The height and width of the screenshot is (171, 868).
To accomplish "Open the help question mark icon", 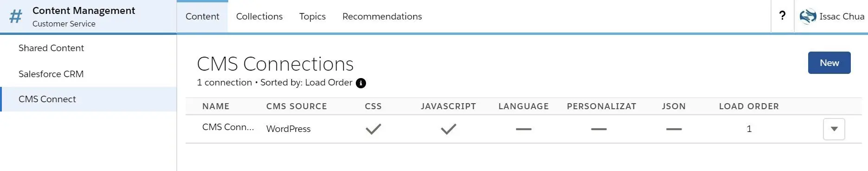I will 782,16.
